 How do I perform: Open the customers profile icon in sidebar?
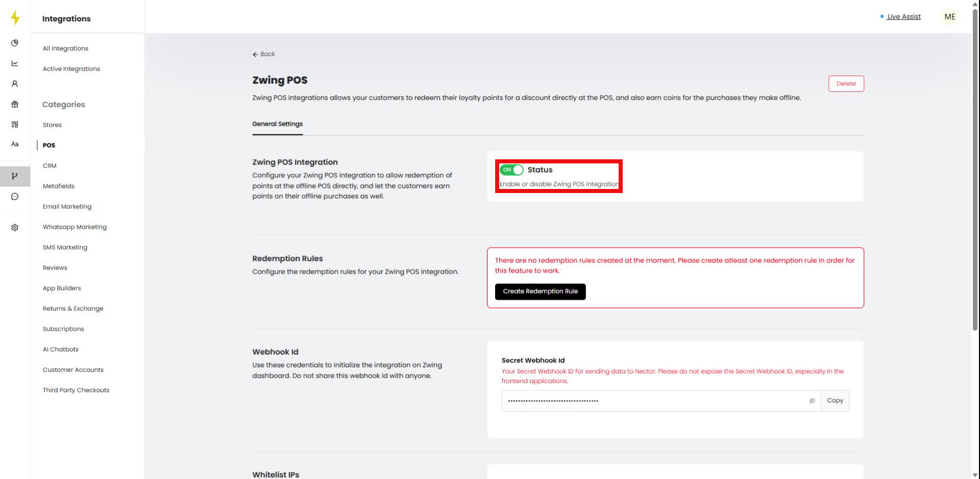click(15, 83)
